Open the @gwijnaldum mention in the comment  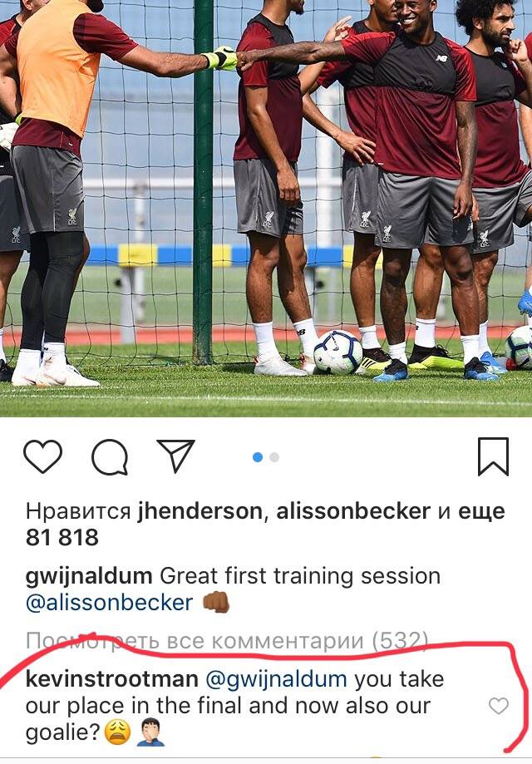pos(276,680)
